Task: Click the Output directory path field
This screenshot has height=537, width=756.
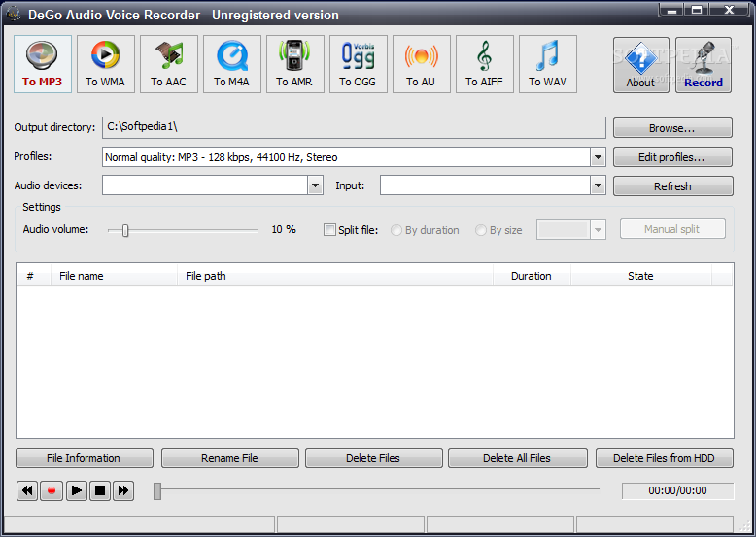Action: 354,127
